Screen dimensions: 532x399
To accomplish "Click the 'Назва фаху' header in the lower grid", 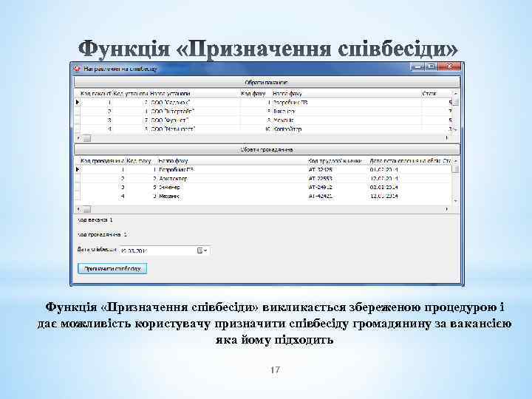I will click(232, 160).
